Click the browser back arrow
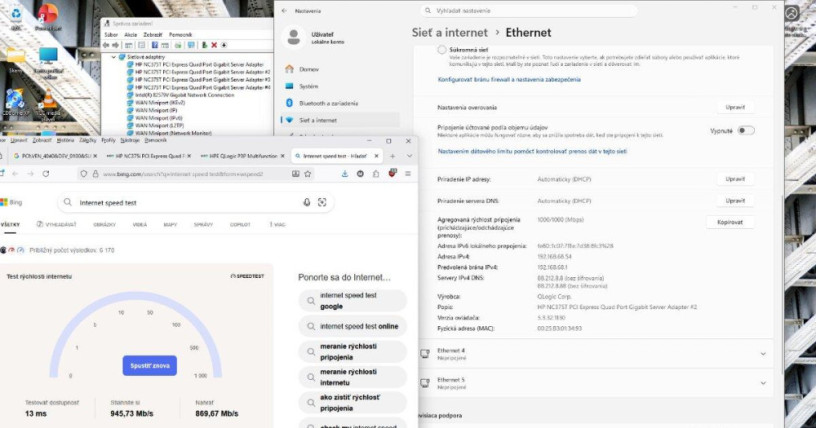The height and width of the screenshot is (428, 816). tap(15, 174)
